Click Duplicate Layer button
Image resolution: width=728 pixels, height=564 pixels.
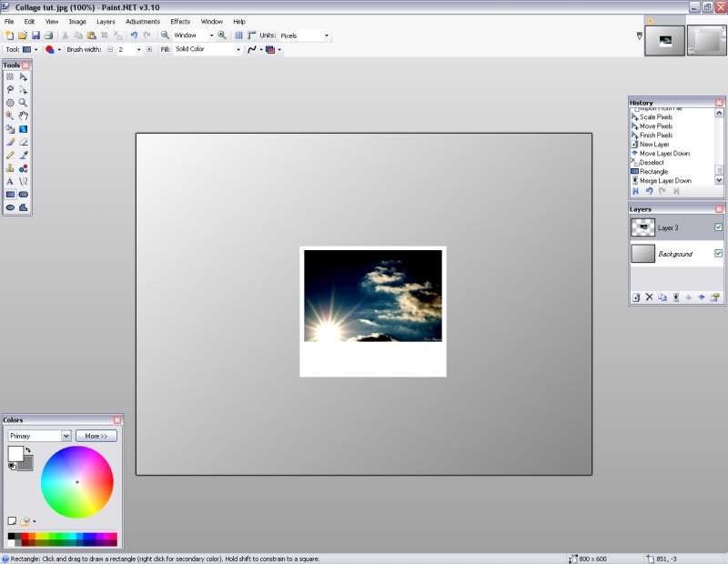tap(662, 297)
